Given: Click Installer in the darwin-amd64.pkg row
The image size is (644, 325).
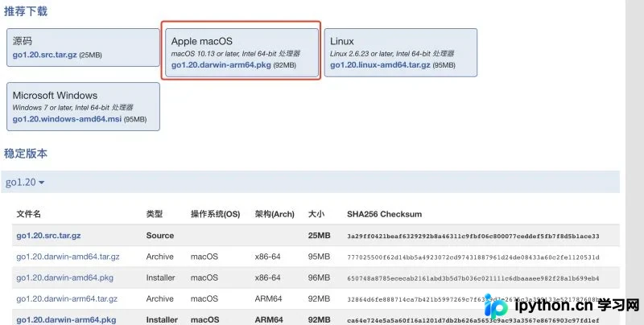Looking at the screenshot, I should click(x=160, y=278).
